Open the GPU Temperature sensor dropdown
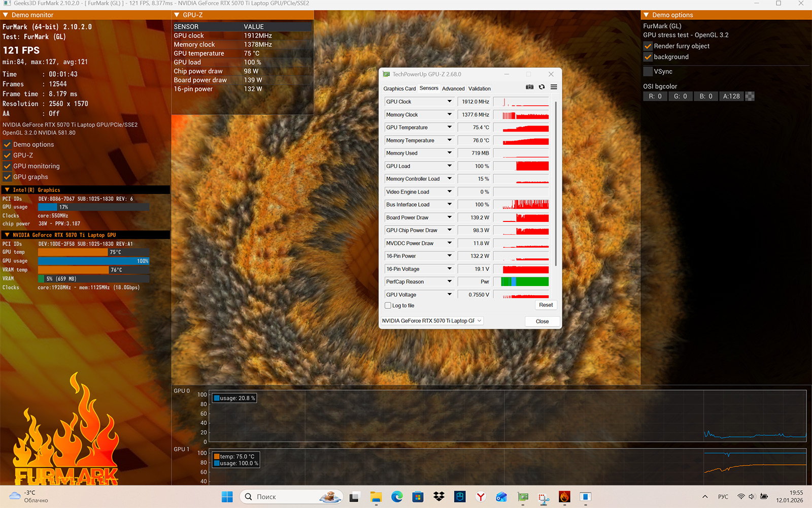The height and width of the screenshot is (508, 812). point(449,128)
